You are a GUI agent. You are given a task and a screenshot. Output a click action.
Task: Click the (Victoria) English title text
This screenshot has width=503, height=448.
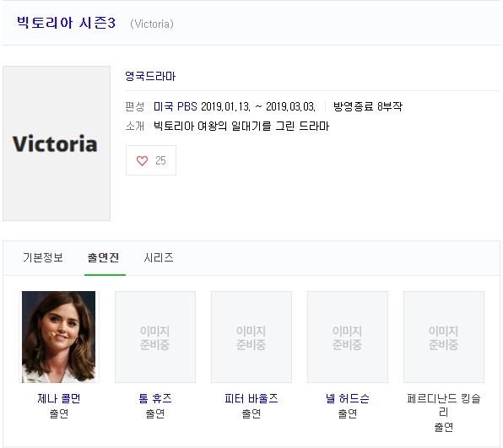pos(152,24)
